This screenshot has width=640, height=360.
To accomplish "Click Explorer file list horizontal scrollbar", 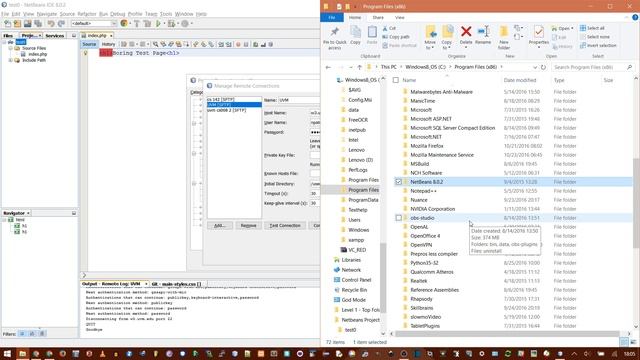I will [507, 333].
